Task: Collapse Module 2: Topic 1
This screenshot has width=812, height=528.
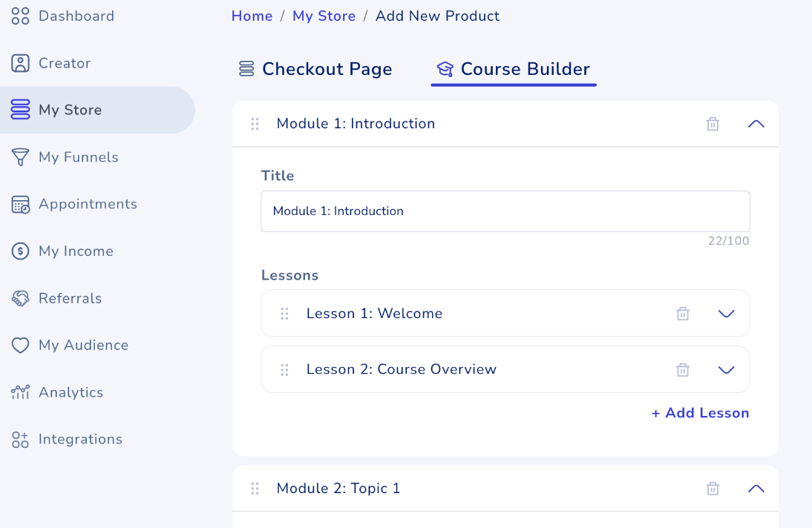Action: coord(756,488)
